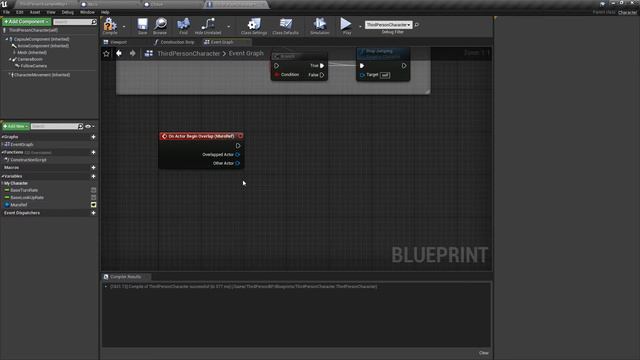Add a new variable with the plus icon
The image size is (640, 360).
(93, 176)
